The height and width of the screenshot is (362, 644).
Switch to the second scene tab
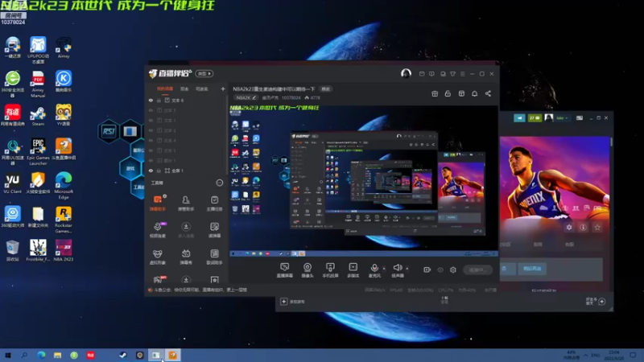point(184,89)
